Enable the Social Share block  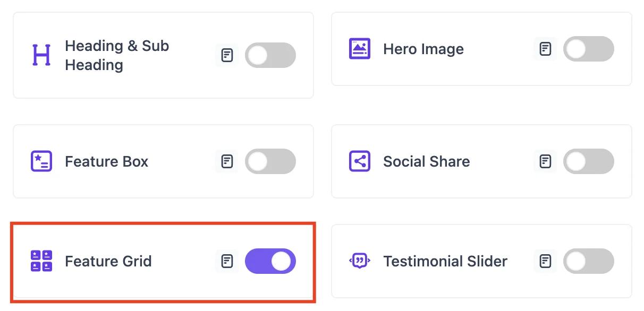click(x=588, y=161)
